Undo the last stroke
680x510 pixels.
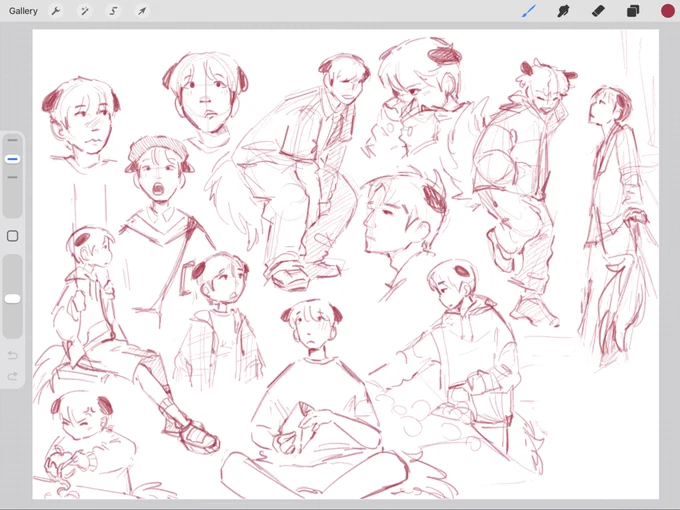click(13, 356)
